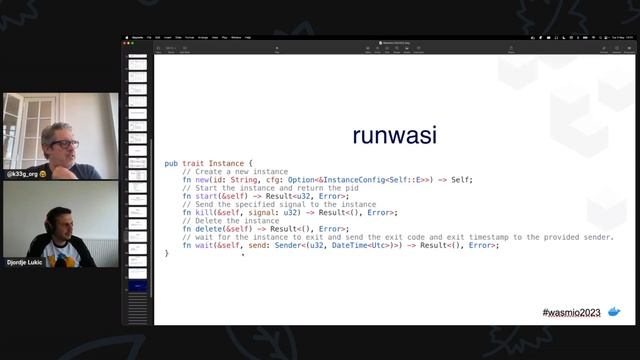640x360 pixels.
Task: Open the Format inspector icon
Action: point(604,49)
